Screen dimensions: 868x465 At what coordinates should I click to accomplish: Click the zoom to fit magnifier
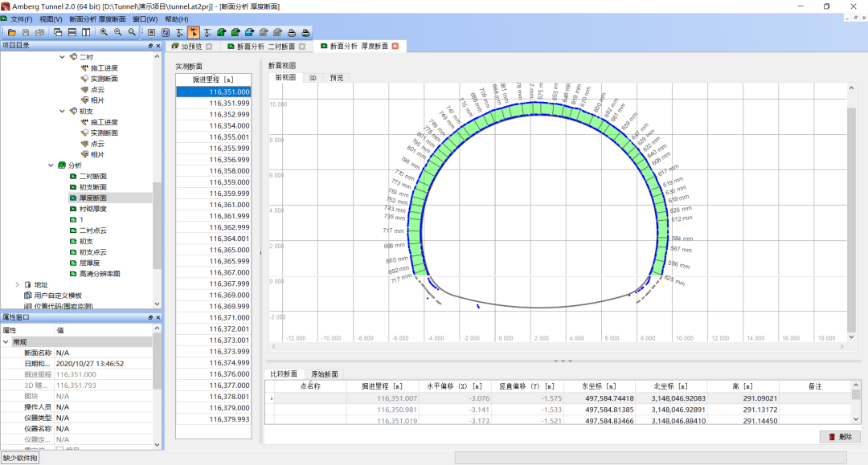click(132, 33)
